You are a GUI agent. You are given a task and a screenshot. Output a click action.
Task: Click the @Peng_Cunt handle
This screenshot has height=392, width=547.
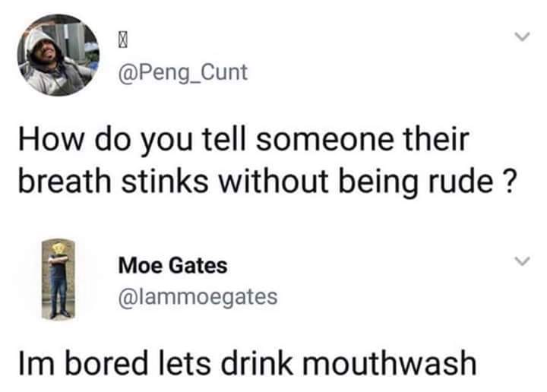click(183, 72)
